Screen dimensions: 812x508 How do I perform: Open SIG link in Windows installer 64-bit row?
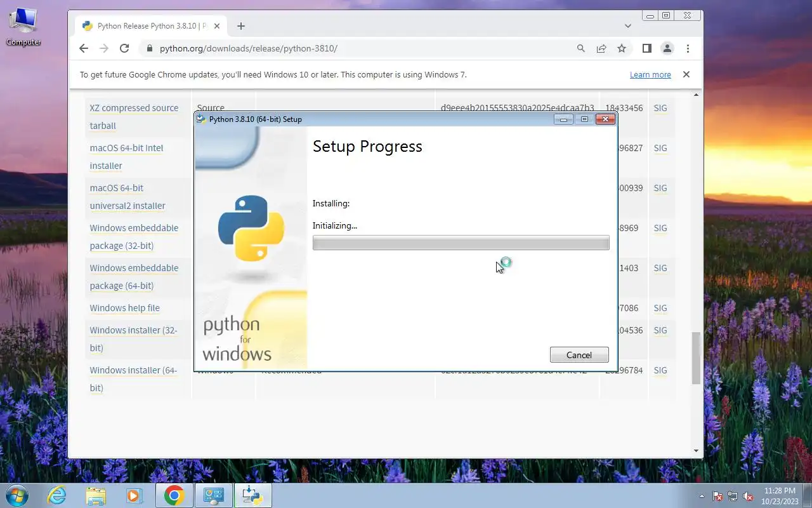660,370
